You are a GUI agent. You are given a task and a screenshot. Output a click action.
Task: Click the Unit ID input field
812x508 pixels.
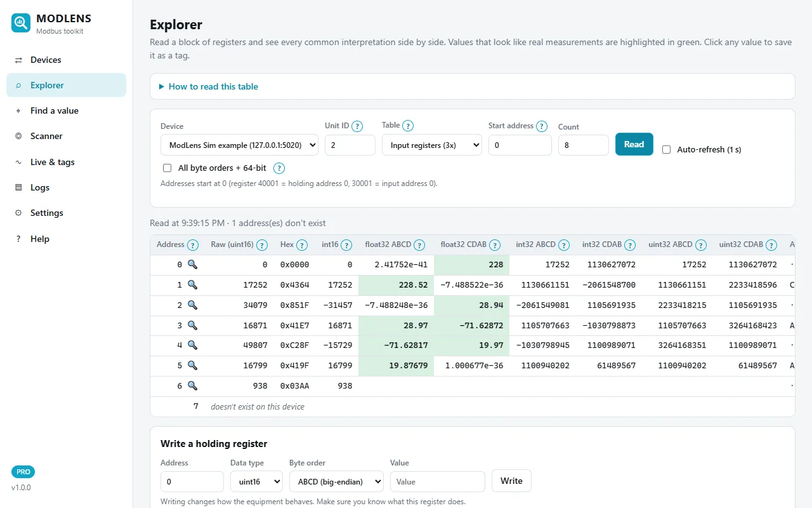pyautogui.click(x=350, y=145)
